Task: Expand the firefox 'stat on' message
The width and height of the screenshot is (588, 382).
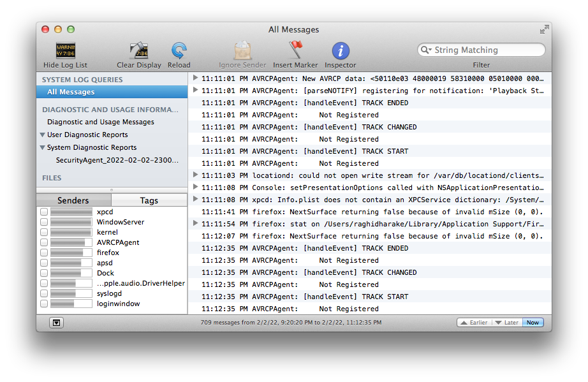Action: [x=195, y=223]
